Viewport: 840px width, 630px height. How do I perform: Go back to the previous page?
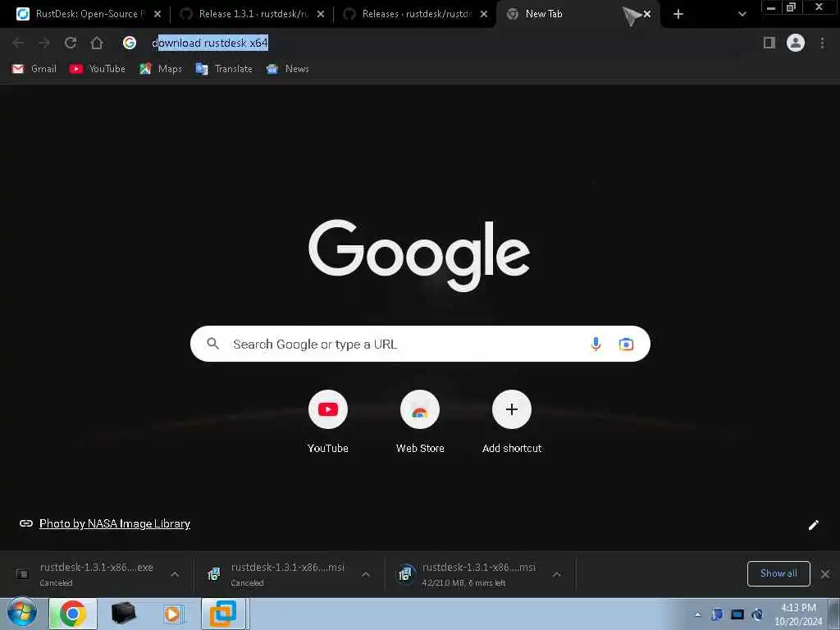[x=18, y=43]
